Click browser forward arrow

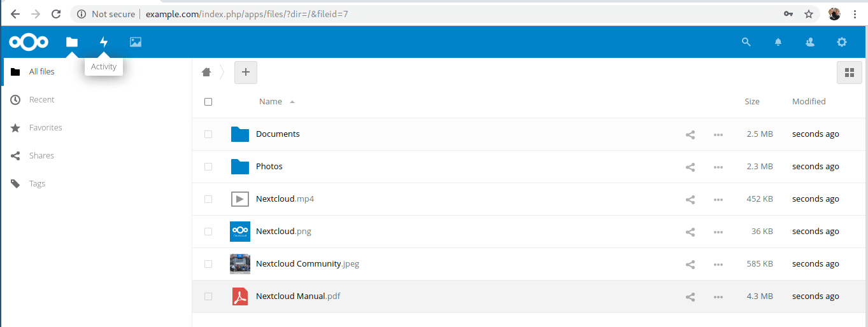pyautogui.click(x=36, y=14)
